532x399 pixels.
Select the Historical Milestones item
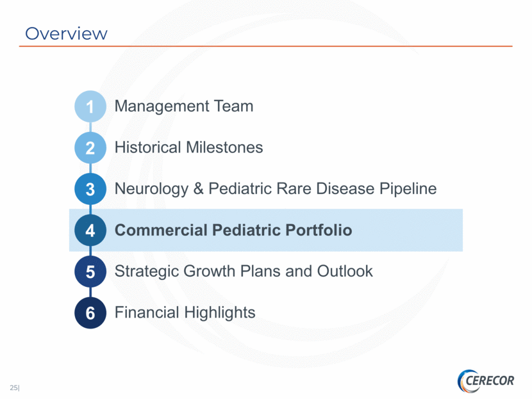[188, 147]
